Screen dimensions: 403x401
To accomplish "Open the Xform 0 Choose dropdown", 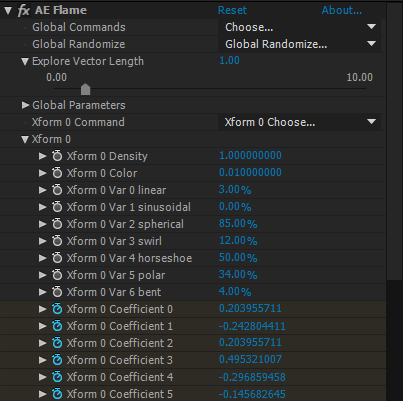I will [299, 122].
